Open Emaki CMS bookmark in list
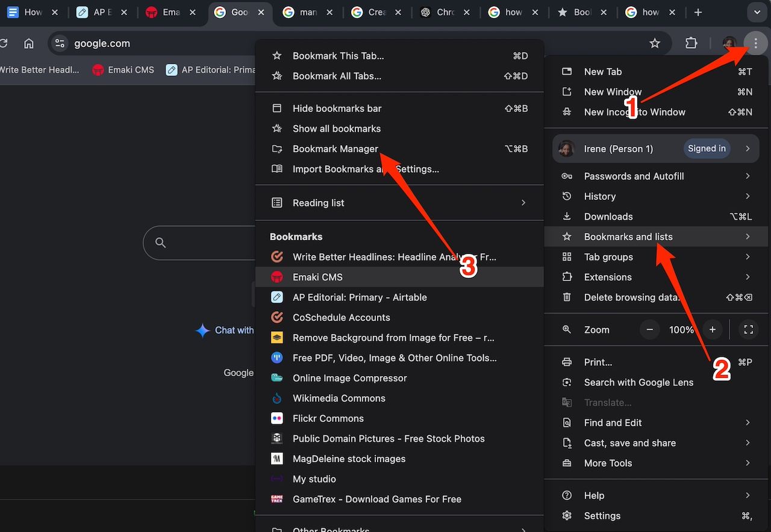 (399, 277)
